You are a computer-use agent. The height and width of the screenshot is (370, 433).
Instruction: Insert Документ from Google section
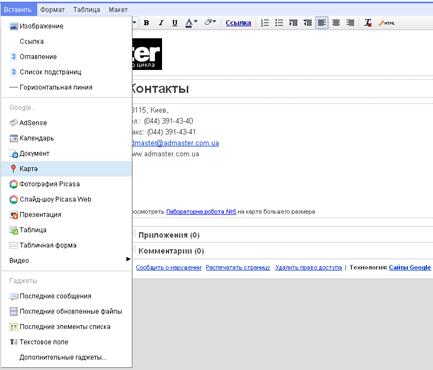(66, 153)
